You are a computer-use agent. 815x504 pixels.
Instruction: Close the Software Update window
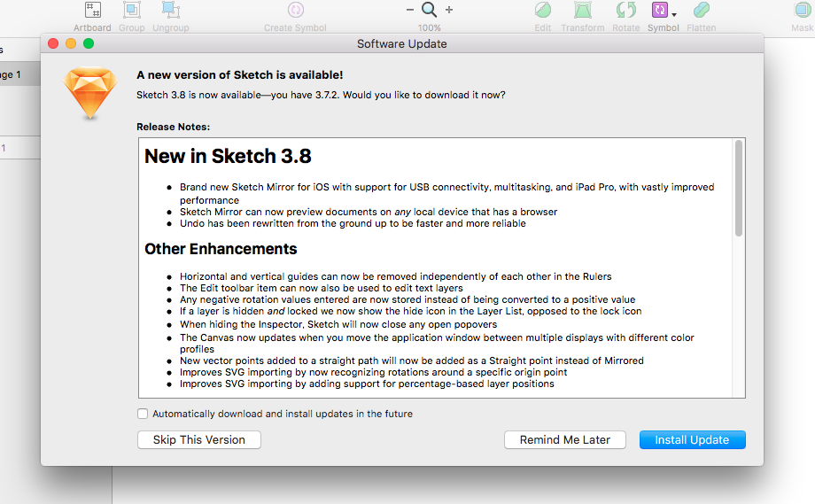point(53,43)
